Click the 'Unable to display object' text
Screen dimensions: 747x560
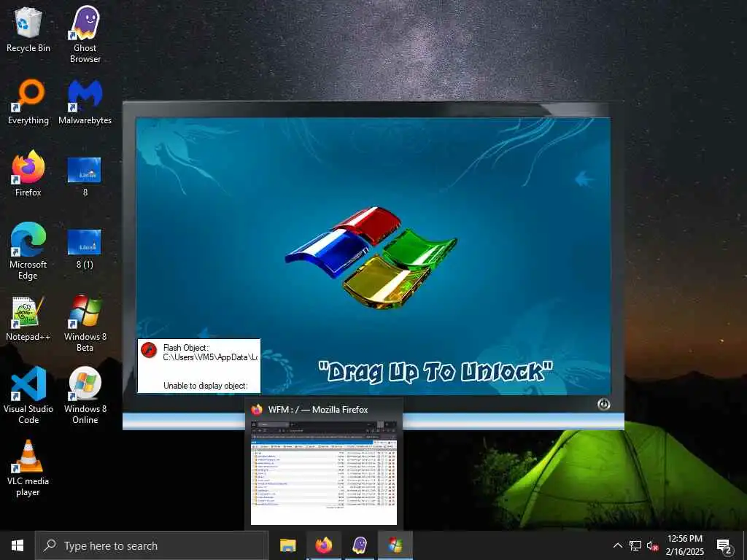(205, 386)
